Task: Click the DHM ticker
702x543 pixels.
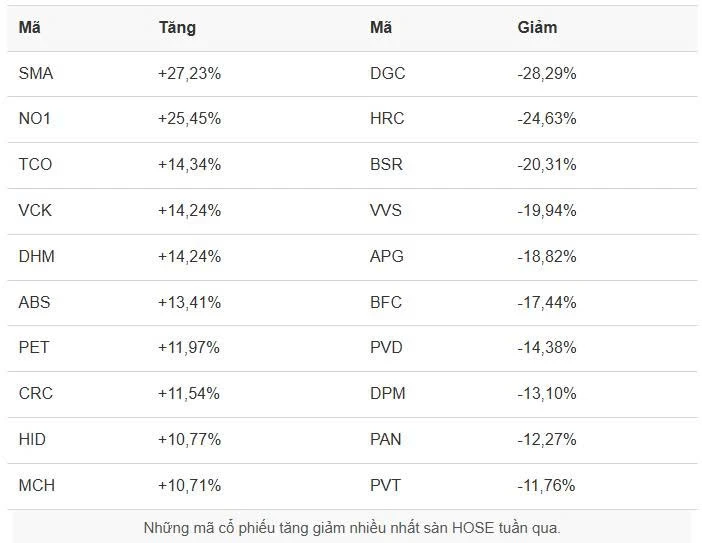Action: click(x=37, y=256)
